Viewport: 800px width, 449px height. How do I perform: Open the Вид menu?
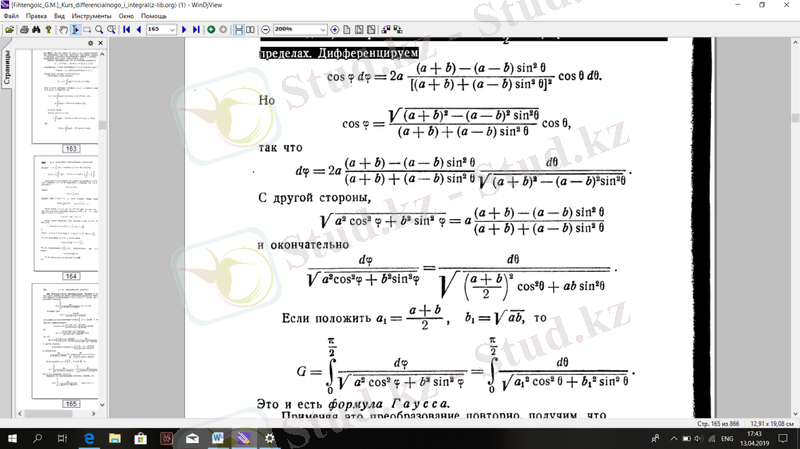click(61, 17)
